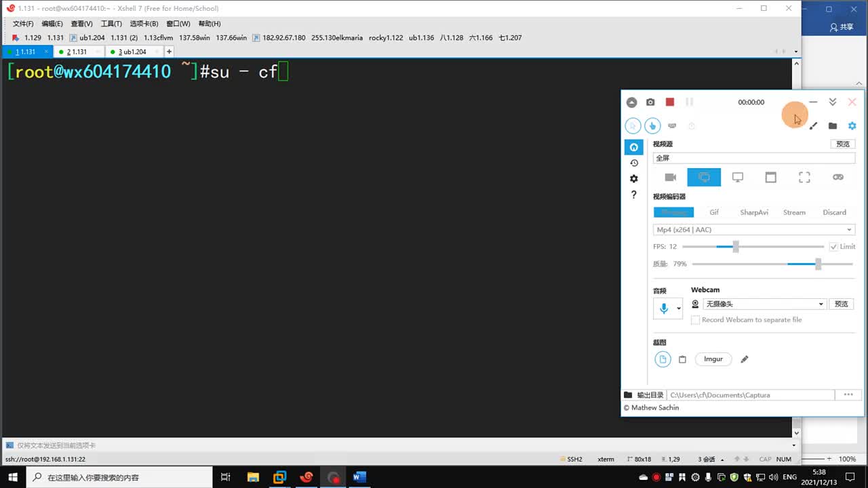
Task: Open Xshell 编辑(E) menu
Action: point(52,24)
